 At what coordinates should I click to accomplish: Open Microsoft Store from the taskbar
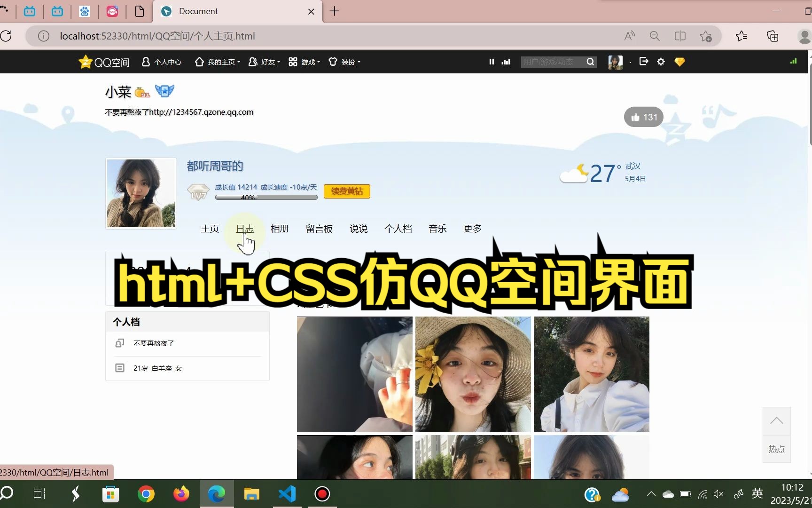pos(111,494)
